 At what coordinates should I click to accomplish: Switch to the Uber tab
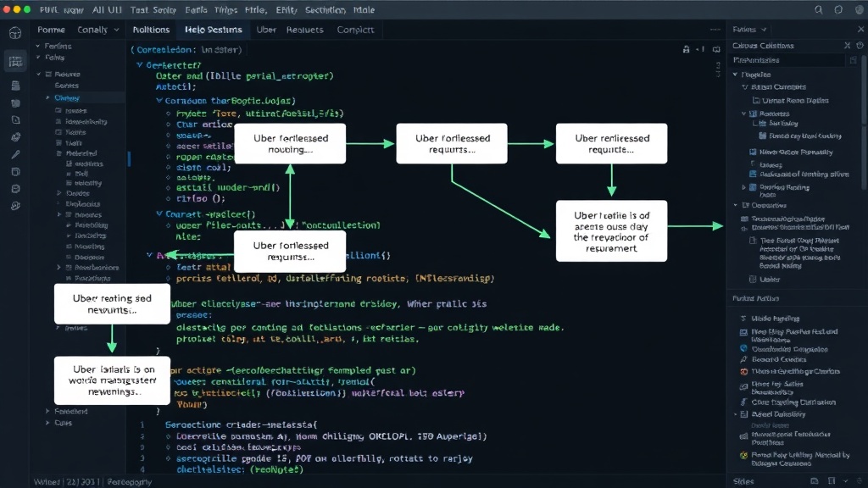click(x=265, y=30)
